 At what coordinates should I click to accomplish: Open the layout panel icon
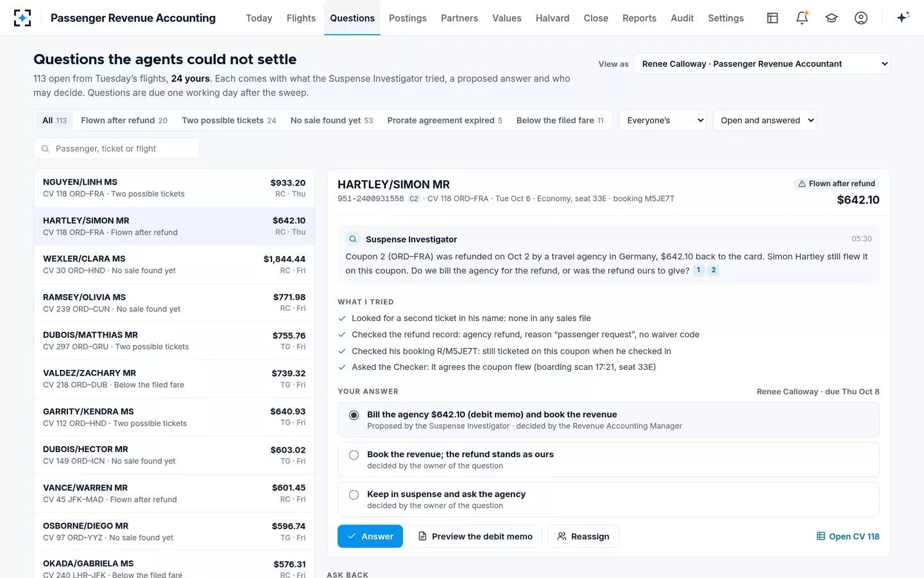coord(773,18)
